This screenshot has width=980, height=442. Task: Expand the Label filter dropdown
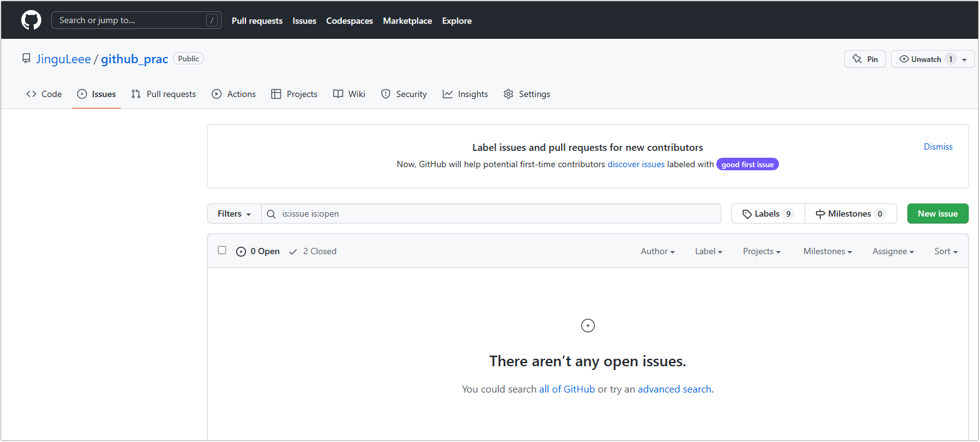coord(709,251)
